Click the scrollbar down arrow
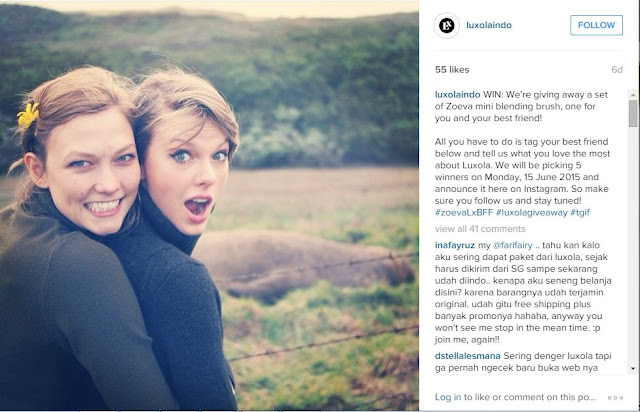640x412 pixels. 632,368
